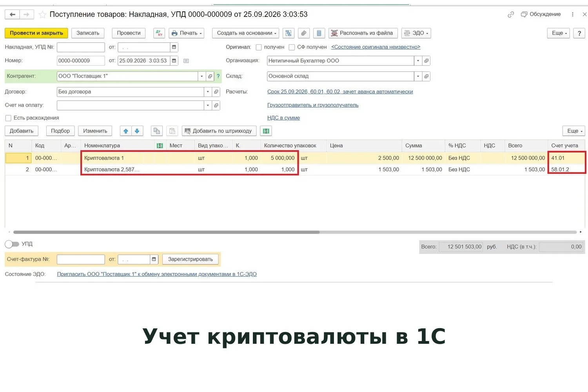Expand the Печать dropdown

pyautogui.click(x=187, y=33)
